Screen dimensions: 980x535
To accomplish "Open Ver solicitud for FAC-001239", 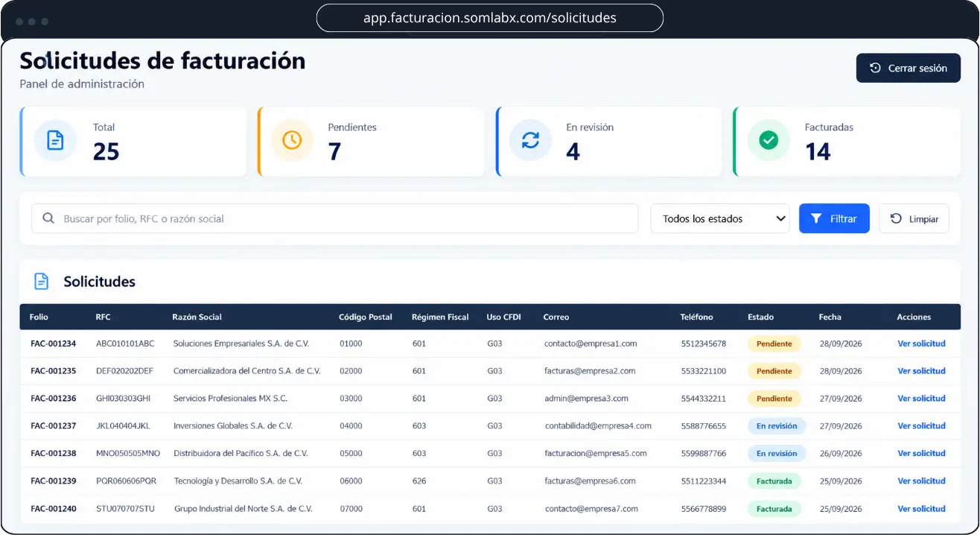I will [921, 481].
